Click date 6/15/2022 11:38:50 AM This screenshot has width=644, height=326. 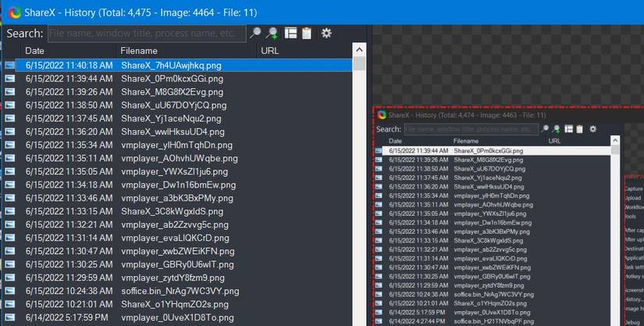69,105
